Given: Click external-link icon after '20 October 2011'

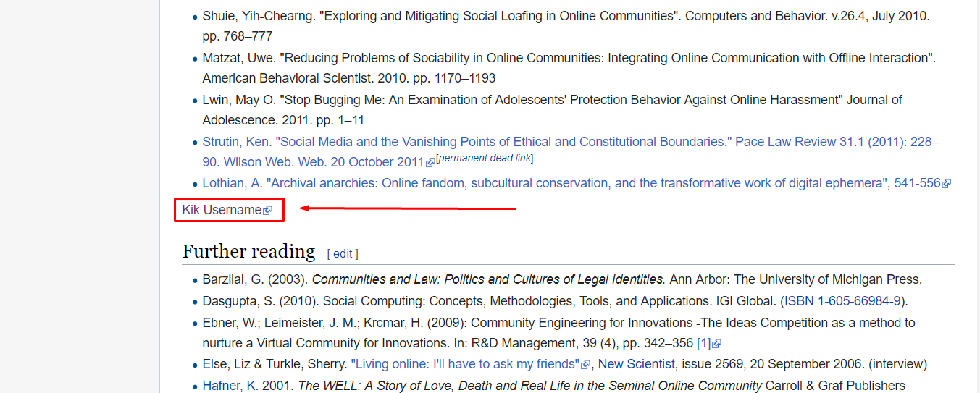Looking at the screenshot, I should tap(430, 163).
